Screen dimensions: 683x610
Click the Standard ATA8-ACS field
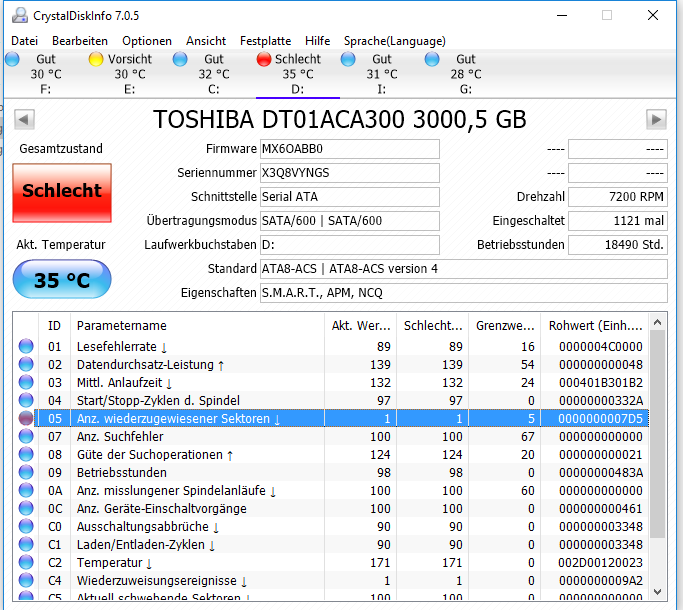click(464, 269)
